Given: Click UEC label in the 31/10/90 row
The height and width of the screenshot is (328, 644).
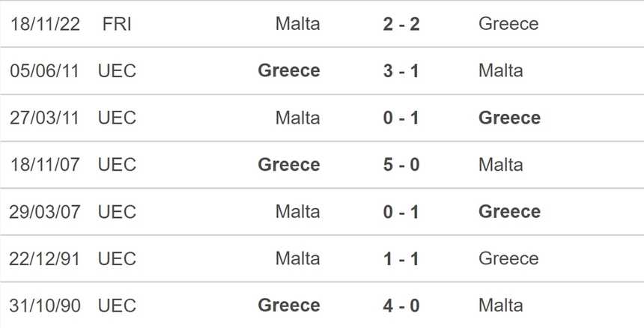Looking at the screenshot, I should click(x=117, y=306).
